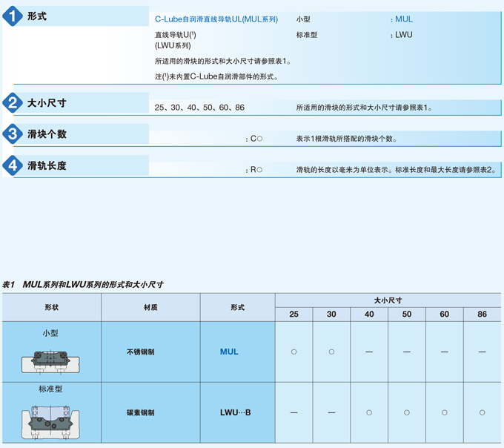This screenshot has width=504, height=448.
Task: Click the size 60 column header
Action: pyautogui.click(x=444, y=314)
